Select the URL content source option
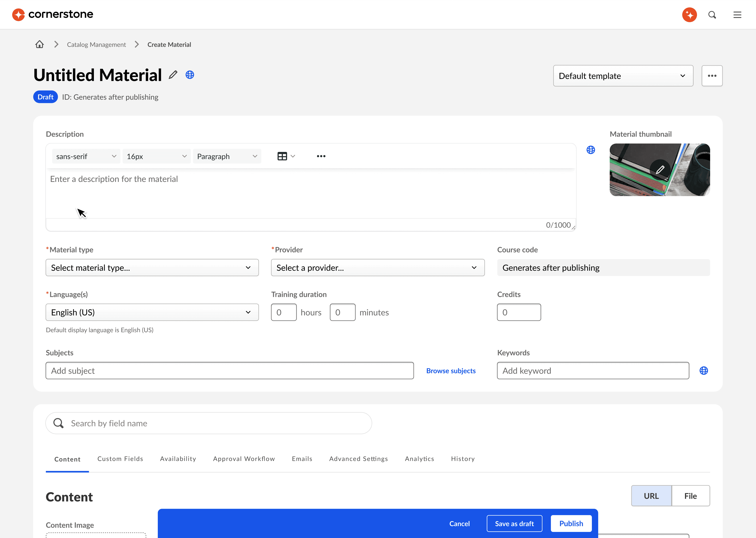 point(651,496)
